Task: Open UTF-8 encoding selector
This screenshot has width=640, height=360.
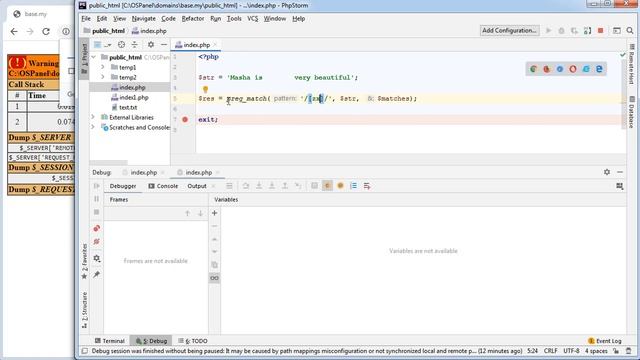Action: 571,351
